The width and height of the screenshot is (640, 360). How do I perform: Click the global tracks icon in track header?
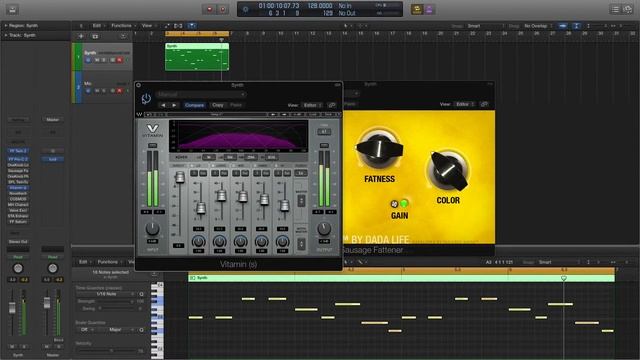[123, 36]
